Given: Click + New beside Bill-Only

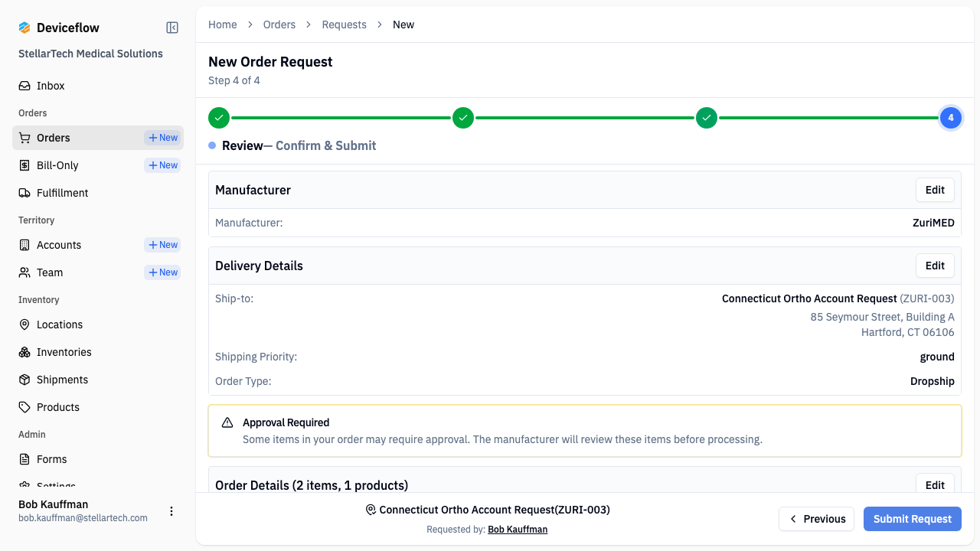Looking at the screenshot, I should click(x=162, y=165).
